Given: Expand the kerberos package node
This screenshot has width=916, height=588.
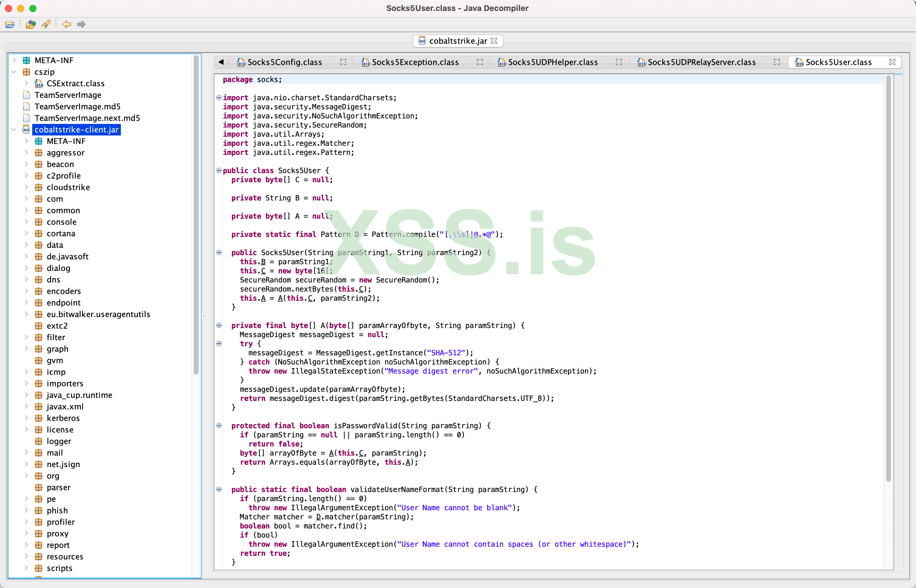Looking at the screenshot, I should [26, 418].
